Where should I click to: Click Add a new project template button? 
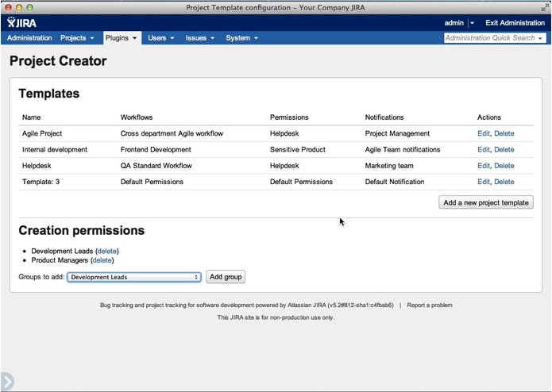point(486,202)
